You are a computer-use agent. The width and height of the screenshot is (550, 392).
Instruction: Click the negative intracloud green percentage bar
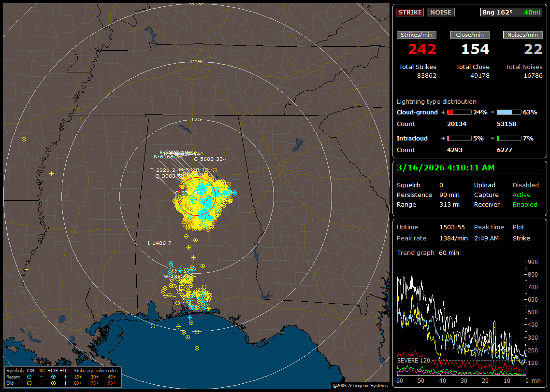(x=509, y=139)
